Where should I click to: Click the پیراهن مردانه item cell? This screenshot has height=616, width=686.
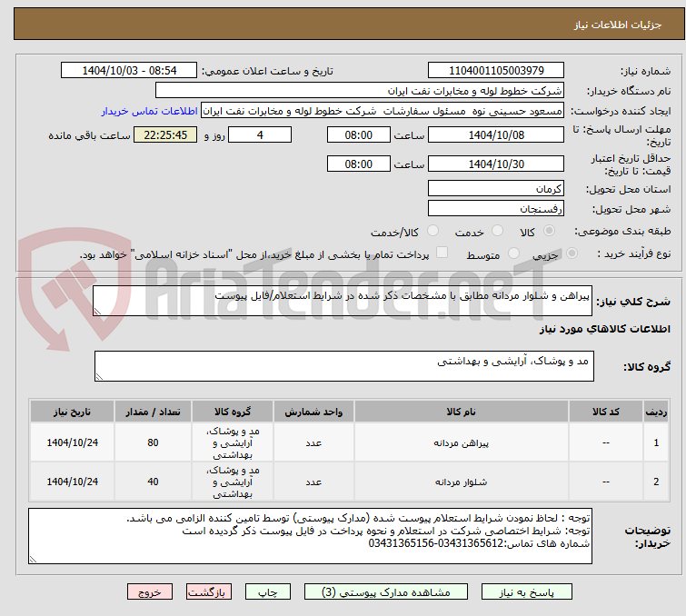462,442
